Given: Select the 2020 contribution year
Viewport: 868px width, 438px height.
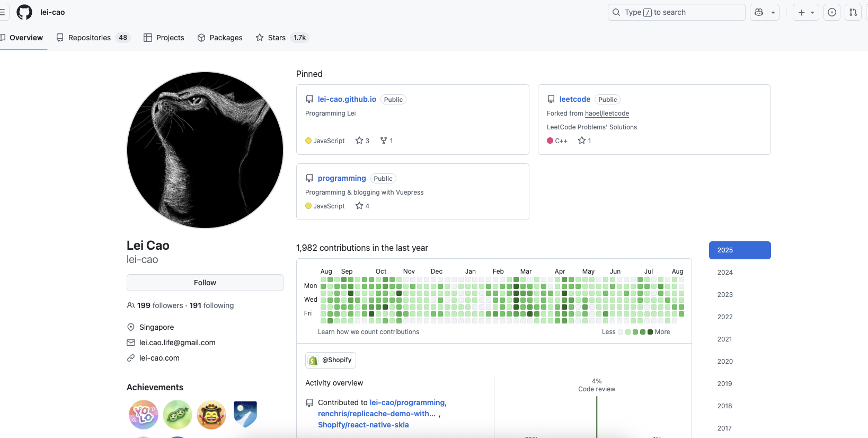Looking at the screenshot, I should 740,362.
